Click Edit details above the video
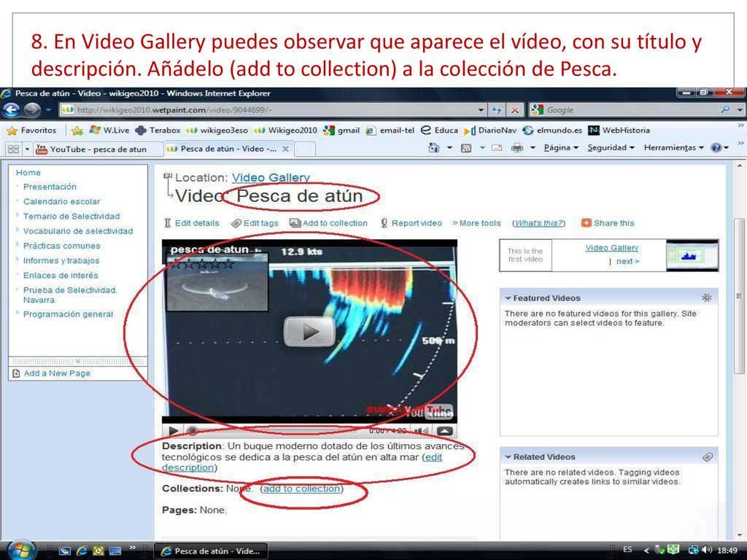Viewport: 747px width, 560px height. (x=192, y=223)
